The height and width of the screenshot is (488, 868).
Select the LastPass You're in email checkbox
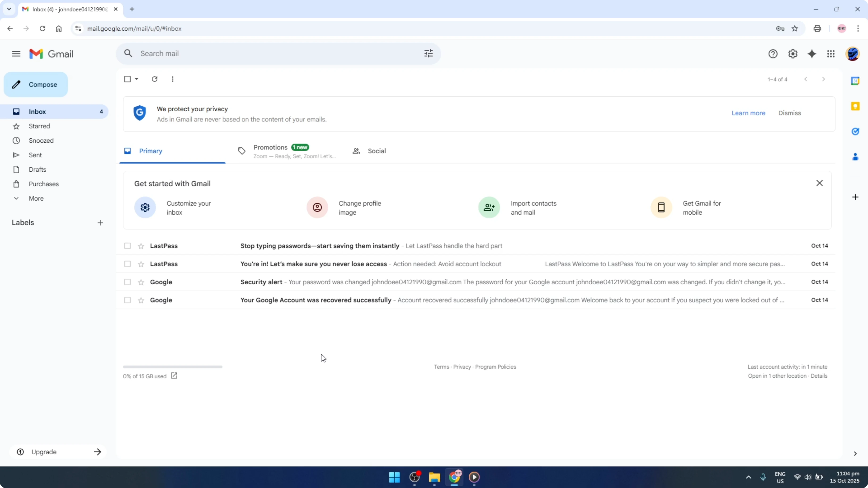[x=127, y=264]
